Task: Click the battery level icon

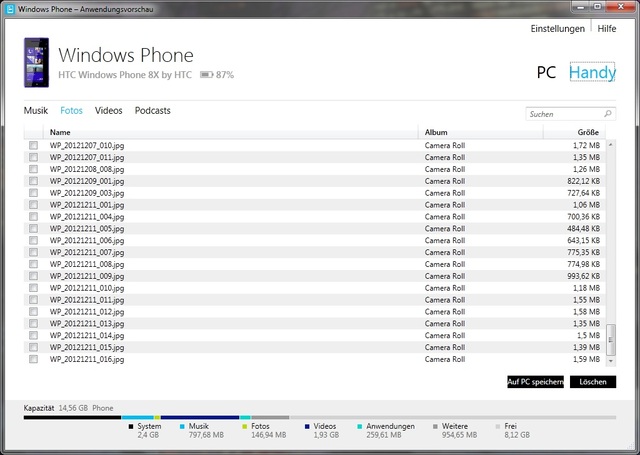Action: 207,75
